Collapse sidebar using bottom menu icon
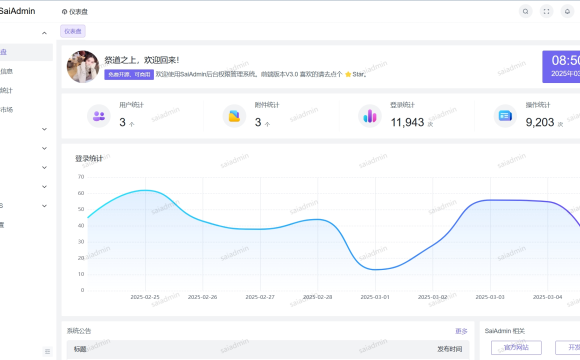The image size is (580, 360). 47,351
